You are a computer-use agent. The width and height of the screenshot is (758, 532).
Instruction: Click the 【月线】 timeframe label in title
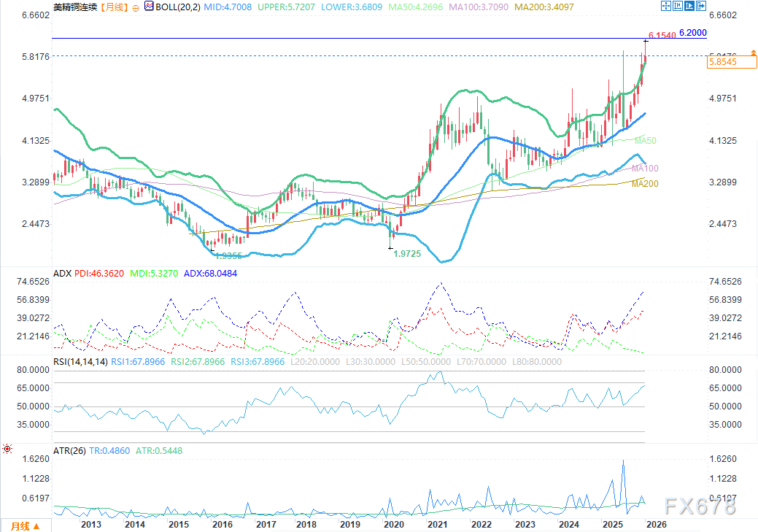pos(112,7)
